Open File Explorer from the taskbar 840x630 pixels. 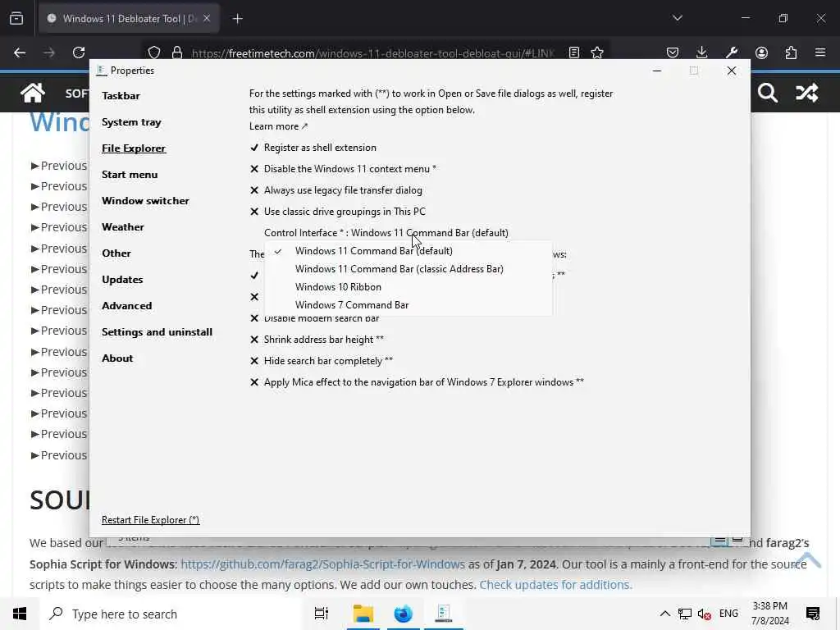pyautogui.click(x=363, y=614)
